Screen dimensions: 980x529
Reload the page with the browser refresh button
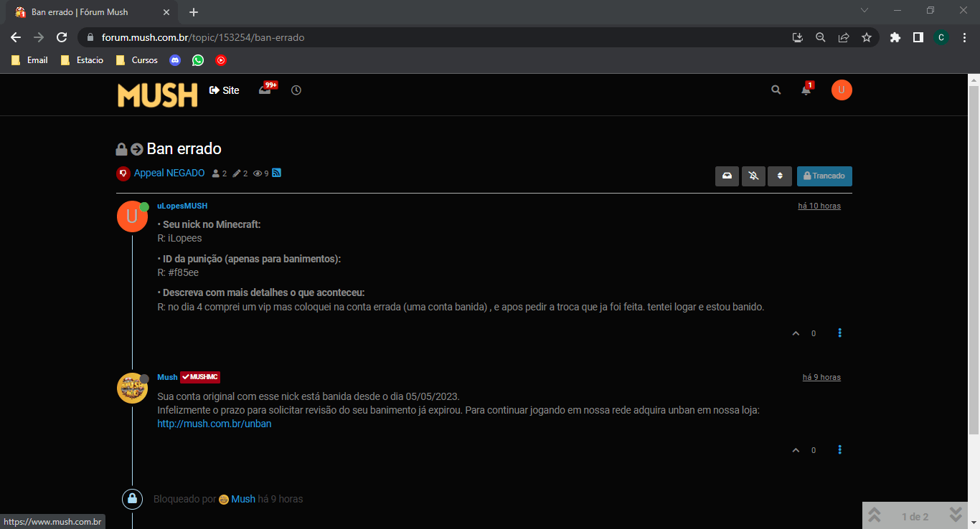(62, 37)
